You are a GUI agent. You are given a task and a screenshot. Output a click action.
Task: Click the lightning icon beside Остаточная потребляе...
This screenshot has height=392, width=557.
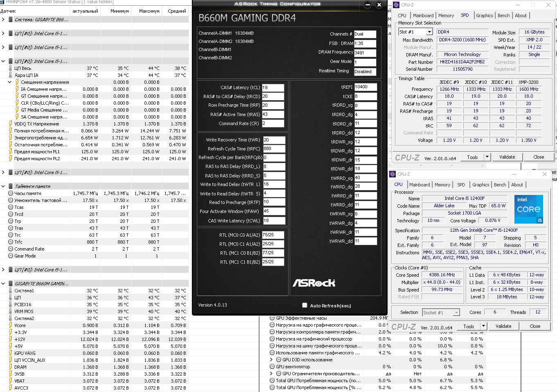[11, 145]
